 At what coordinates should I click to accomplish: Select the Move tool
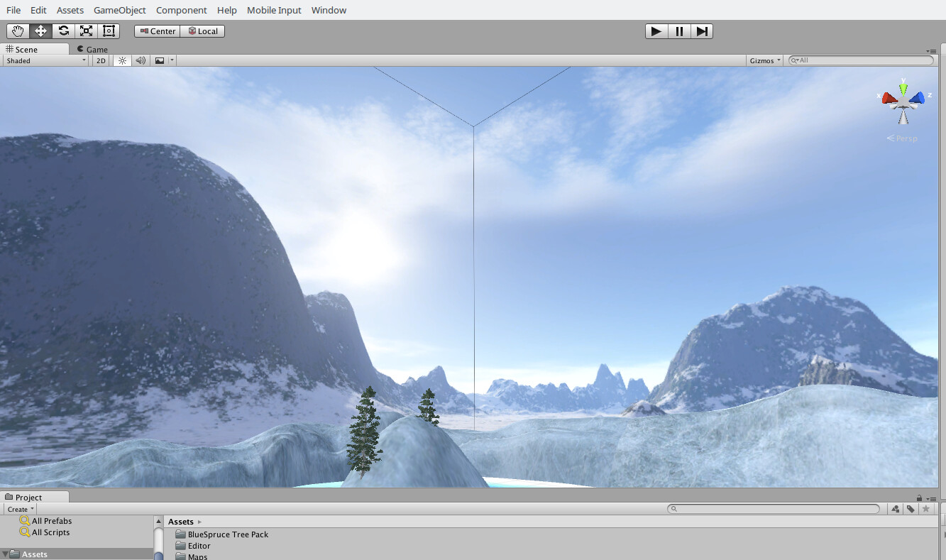[40, 31]
